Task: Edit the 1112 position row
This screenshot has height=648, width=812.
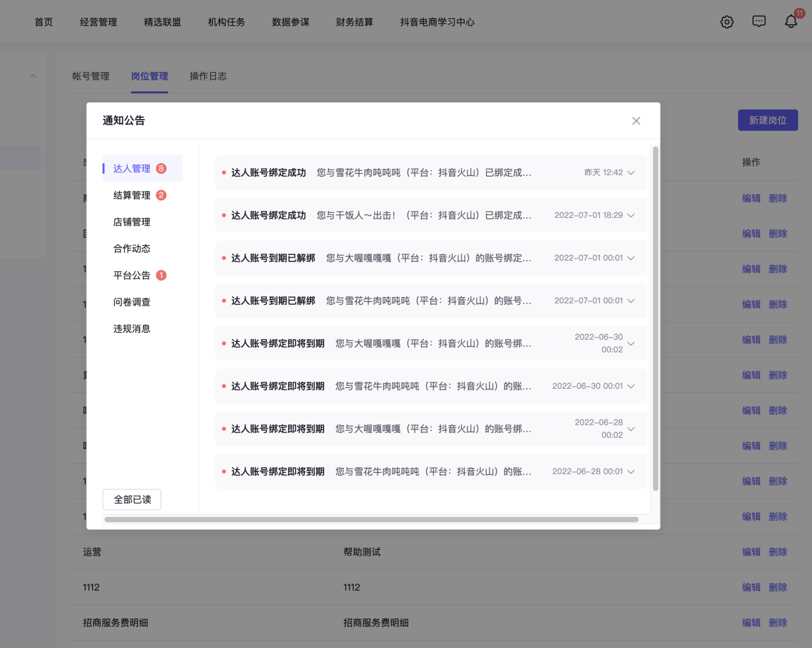Action: (x=751, y=587)
